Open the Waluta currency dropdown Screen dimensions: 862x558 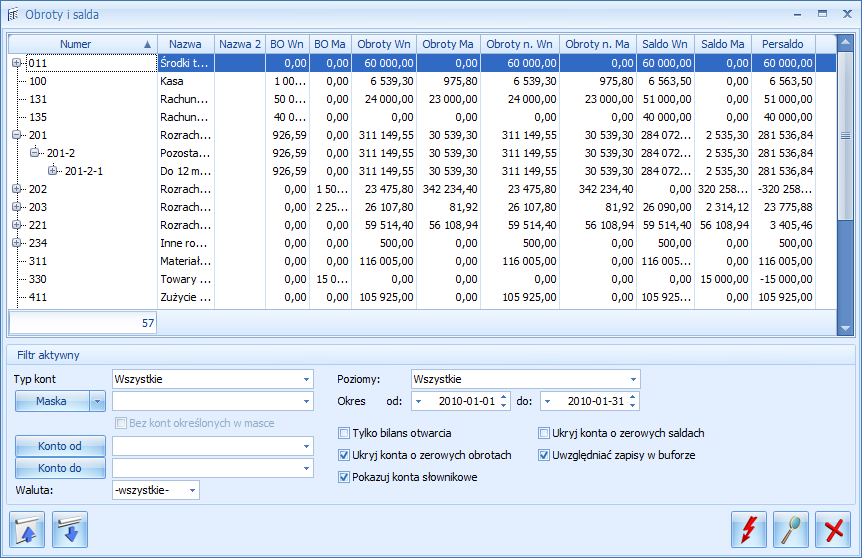(192, 490)
